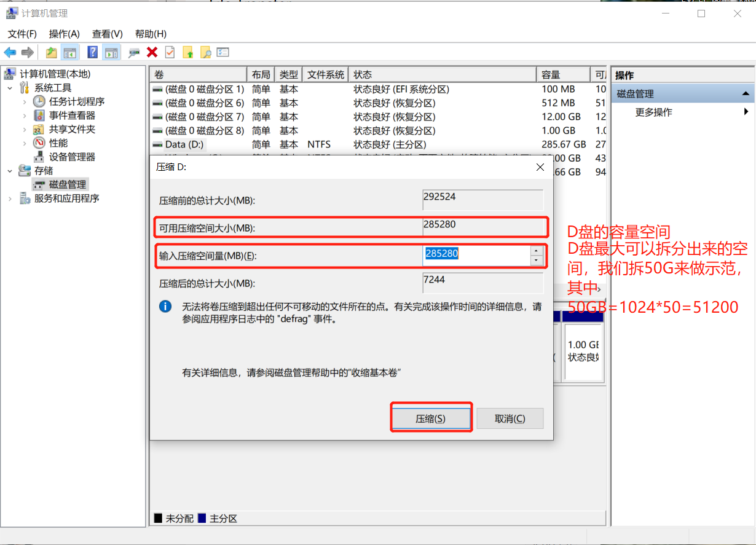
Task: Click the red X delete toolbar icon
Action: [x=152, y=53]
